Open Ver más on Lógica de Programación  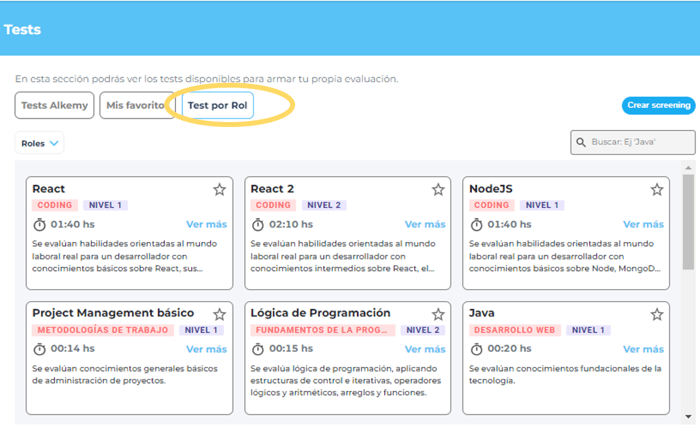425,349
